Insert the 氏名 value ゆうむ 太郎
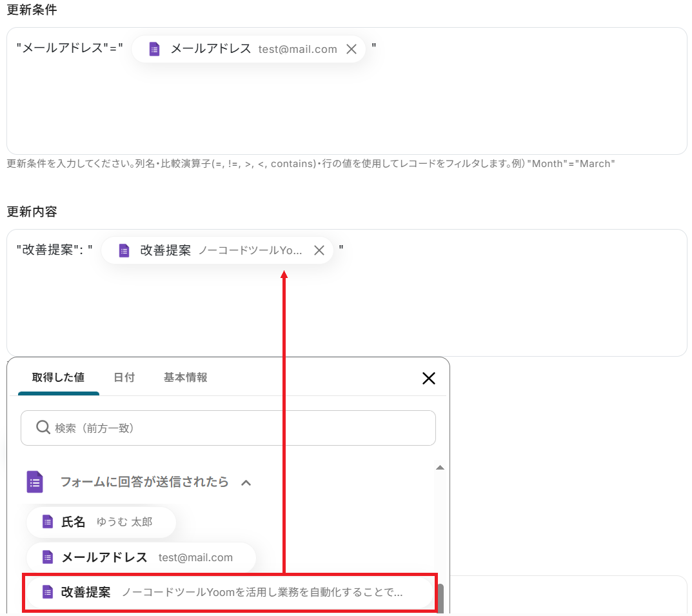 tap(101, 522)
